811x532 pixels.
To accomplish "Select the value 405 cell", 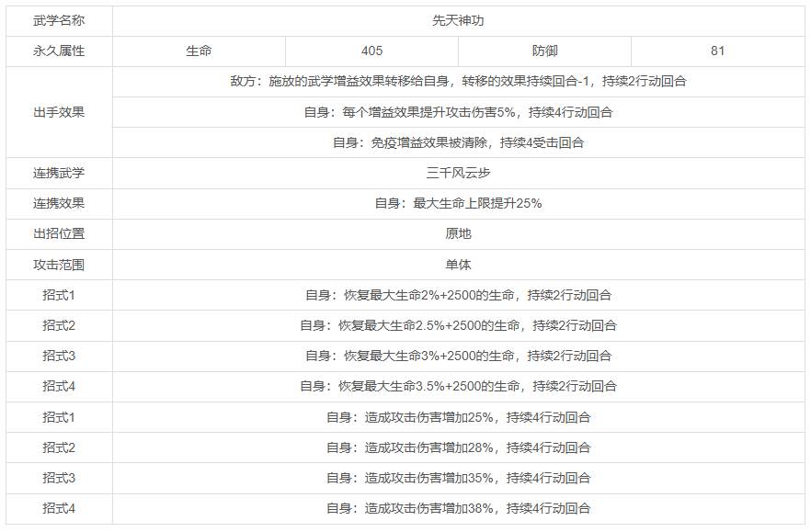I will (x=371, y=51).
